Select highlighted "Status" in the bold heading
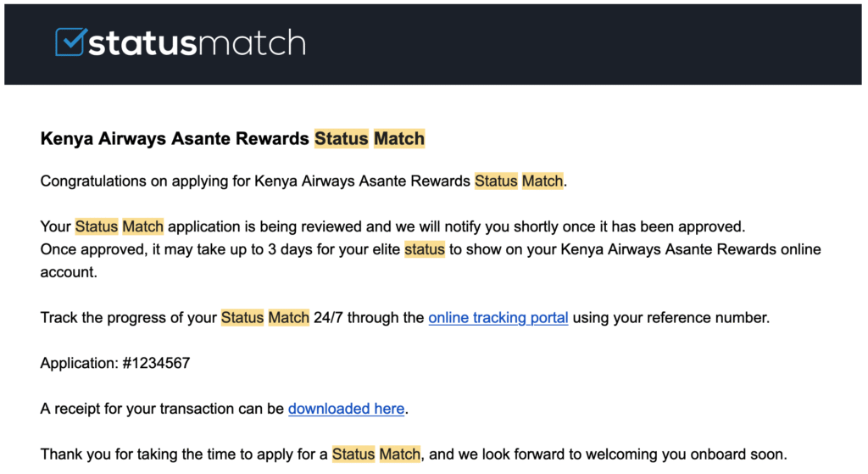Viewport: 868px width, 474px height. 341,138
